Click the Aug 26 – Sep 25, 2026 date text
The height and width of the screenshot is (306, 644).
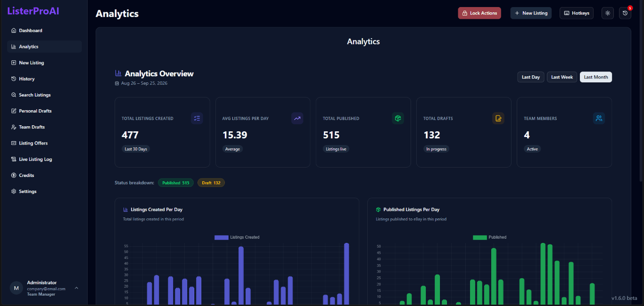coord(144,83)
